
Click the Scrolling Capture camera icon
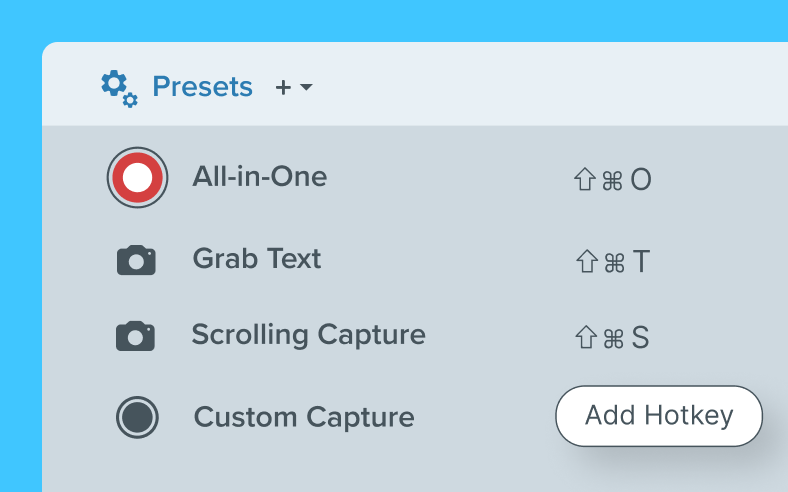pyautogui.click(x=135, y=336)
